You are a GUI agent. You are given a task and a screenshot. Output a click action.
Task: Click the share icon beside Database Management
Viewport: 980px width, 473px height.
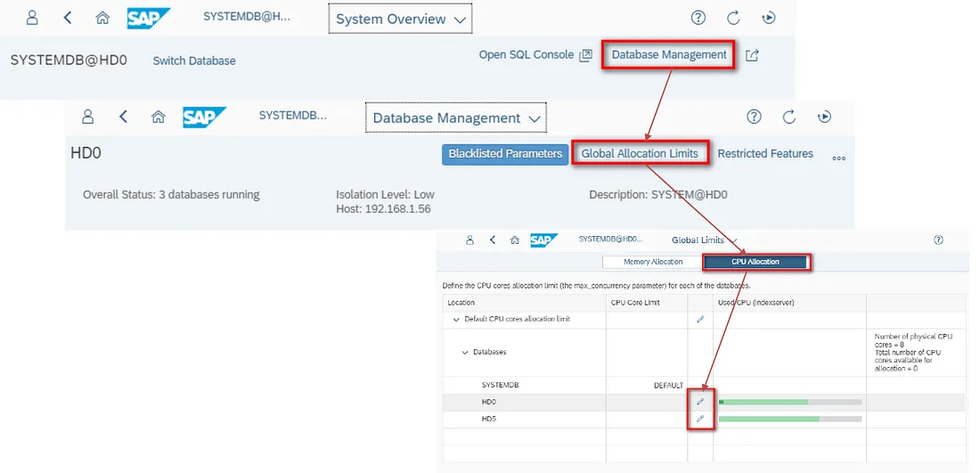tap(753, 55)
